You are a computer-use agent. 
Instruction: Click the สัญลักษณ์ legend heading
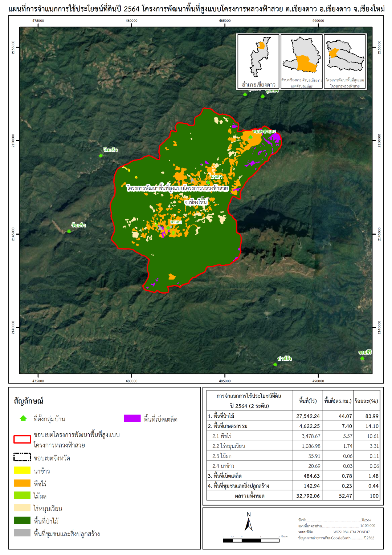29,401
